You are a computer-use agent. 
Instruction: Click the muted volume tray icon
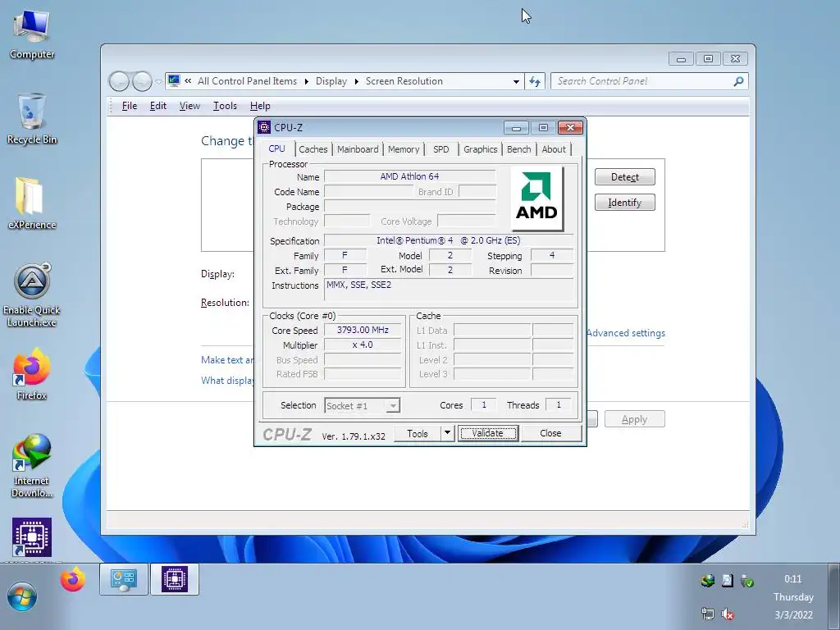728,614
